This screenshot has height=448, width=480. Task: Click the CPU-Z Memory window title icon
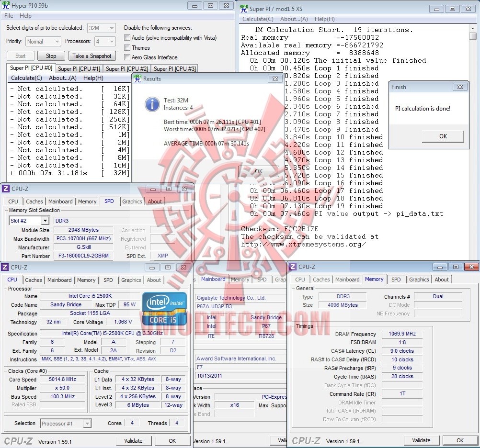[292, 267]
